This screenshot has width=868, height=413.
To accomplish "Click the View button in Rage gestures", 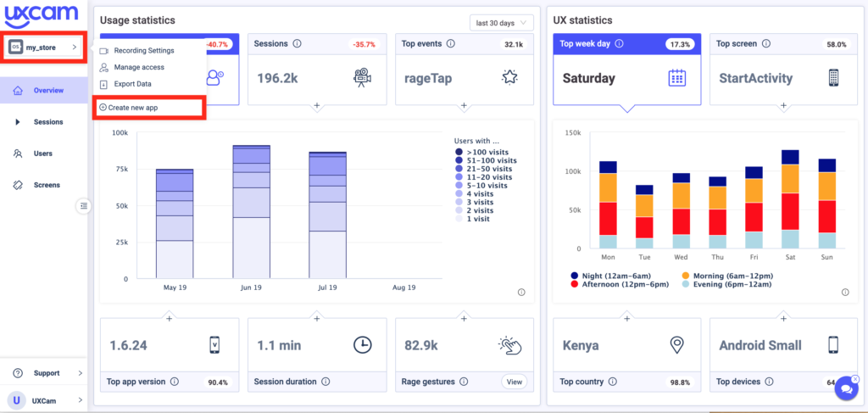I will click(515, 382).
